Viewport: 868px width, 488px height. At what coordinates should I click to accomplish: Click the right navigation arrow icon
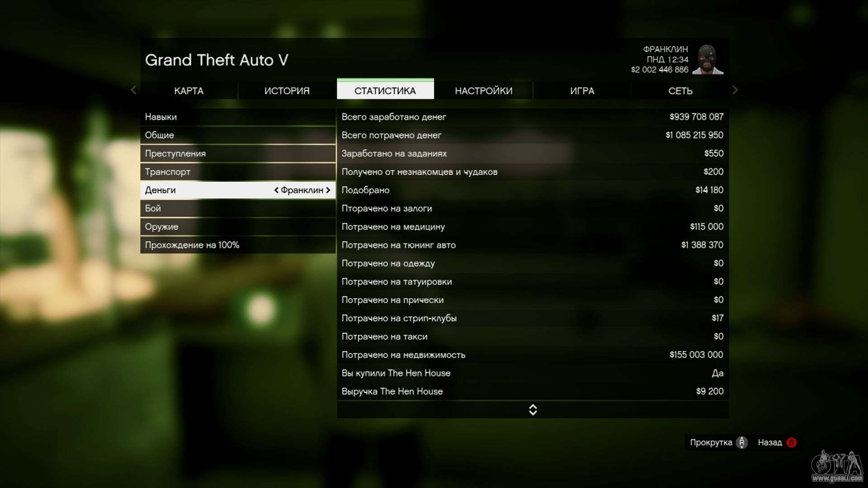click(735, 90)
